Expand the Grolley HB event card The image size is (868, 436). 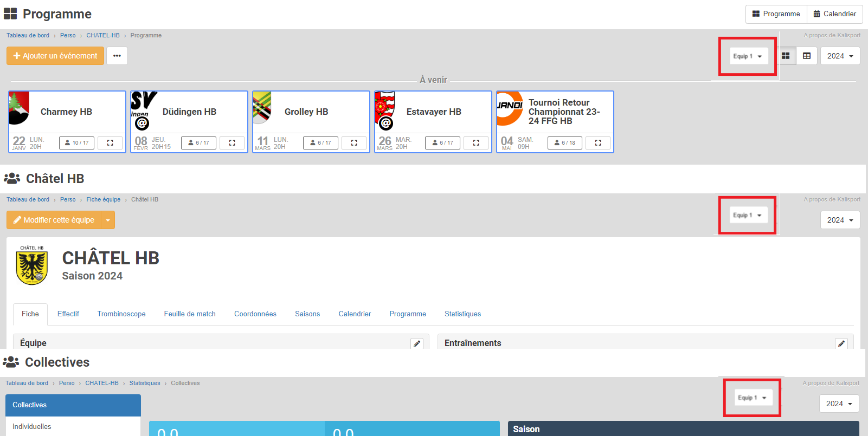click(x=354, y=143)
